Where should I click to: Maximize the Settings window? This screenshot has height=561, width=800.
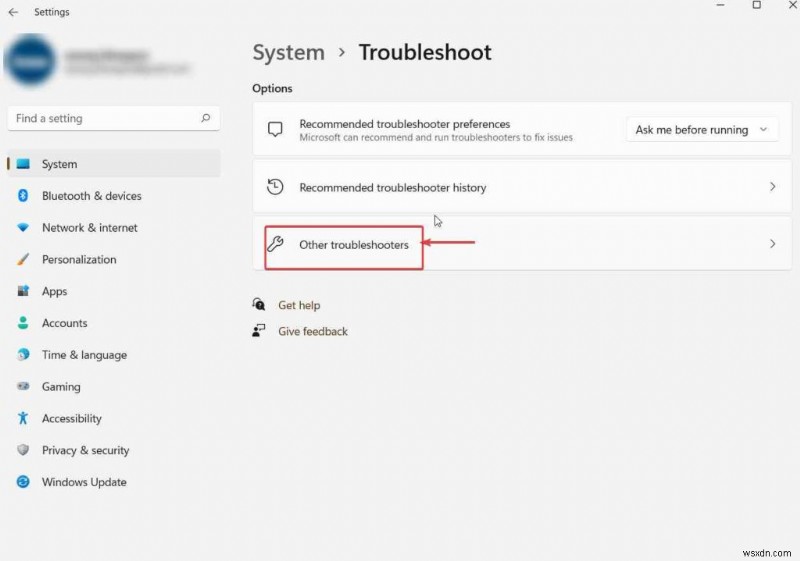pyautogui.click(x=757, y=5)
